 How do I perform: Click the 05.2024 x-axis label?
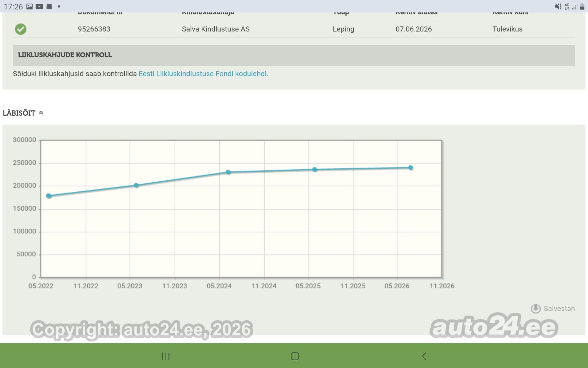pyautogui.click(x=219, y=286)
